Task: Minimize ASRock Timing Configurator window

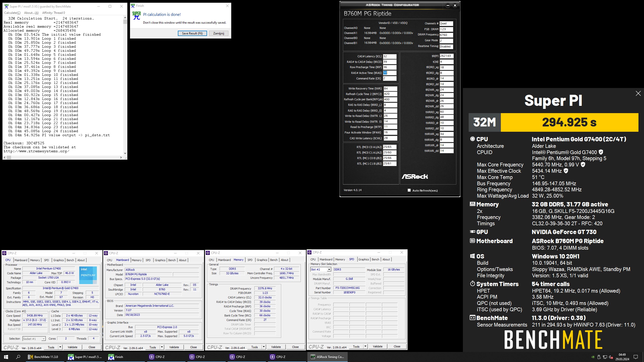Action: point(448,5)
